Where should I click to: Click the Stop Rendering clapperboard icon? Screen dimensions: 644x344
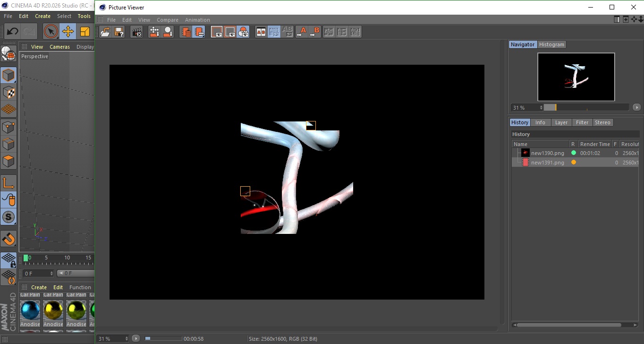click(x=136, y=32)
